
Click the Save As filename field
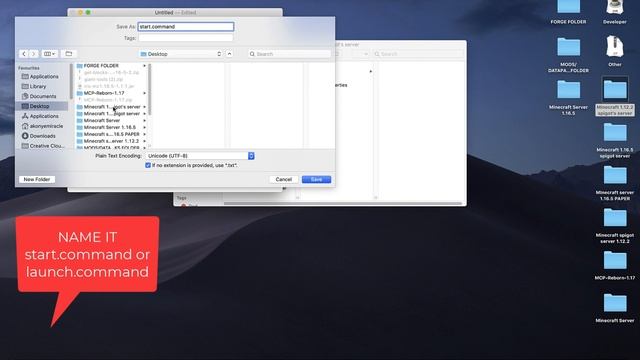click(186, 27)
